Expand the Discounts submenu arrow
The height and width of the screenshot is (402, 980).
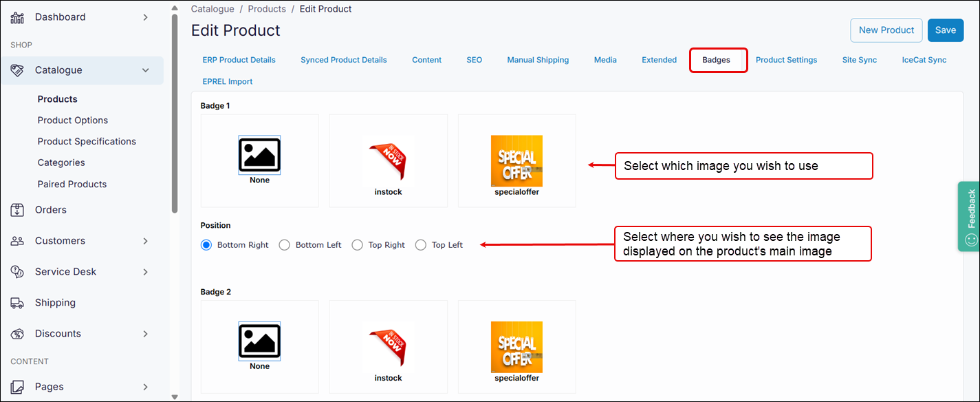(145, 334)
